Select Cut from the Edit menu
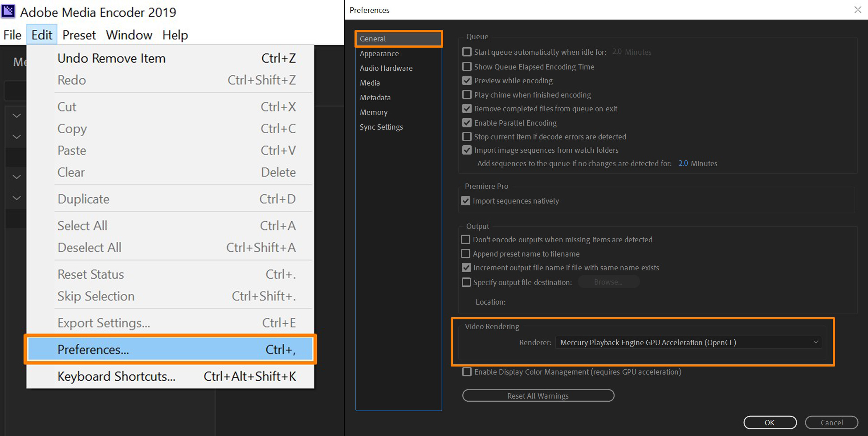Image resolution: width=868 pixels, height=436 pixels. pos(170,107)
